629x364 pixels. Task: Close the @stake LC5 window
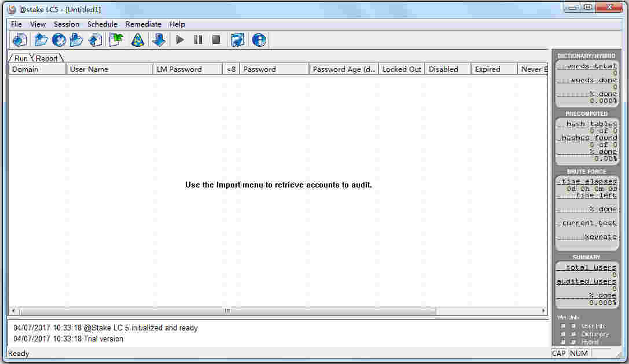pos(610,7)
